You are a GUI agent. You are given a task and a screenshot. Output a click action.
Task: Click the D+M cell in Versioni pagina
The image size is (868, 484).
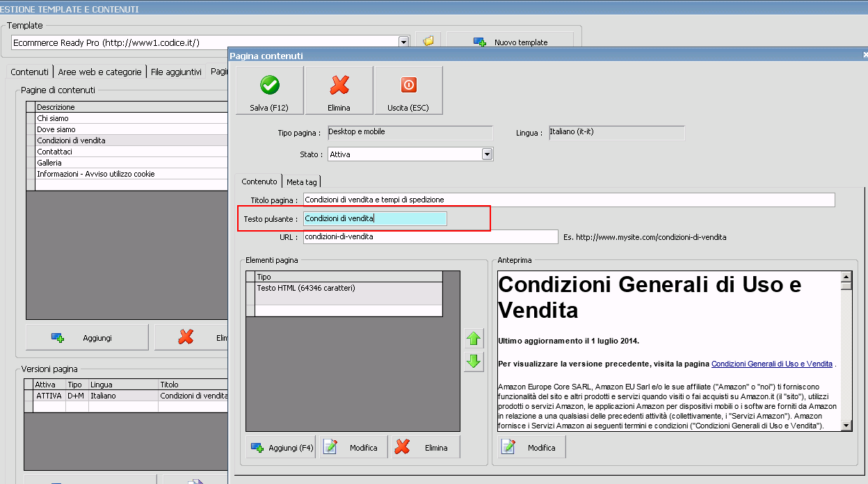coord(77,395)
